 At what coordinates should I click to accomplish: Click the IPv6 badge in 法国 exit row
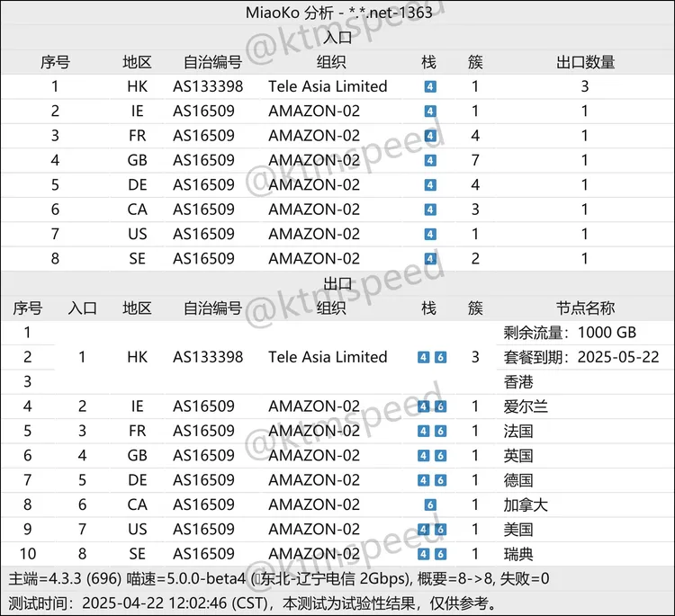click(x=440, y=431)
